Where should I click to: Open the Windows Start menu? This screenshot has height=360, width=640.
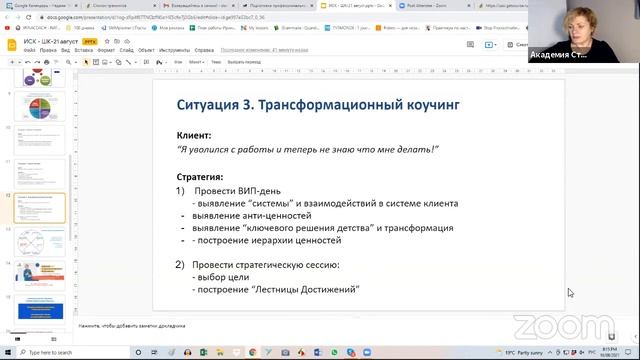[8, 352]
